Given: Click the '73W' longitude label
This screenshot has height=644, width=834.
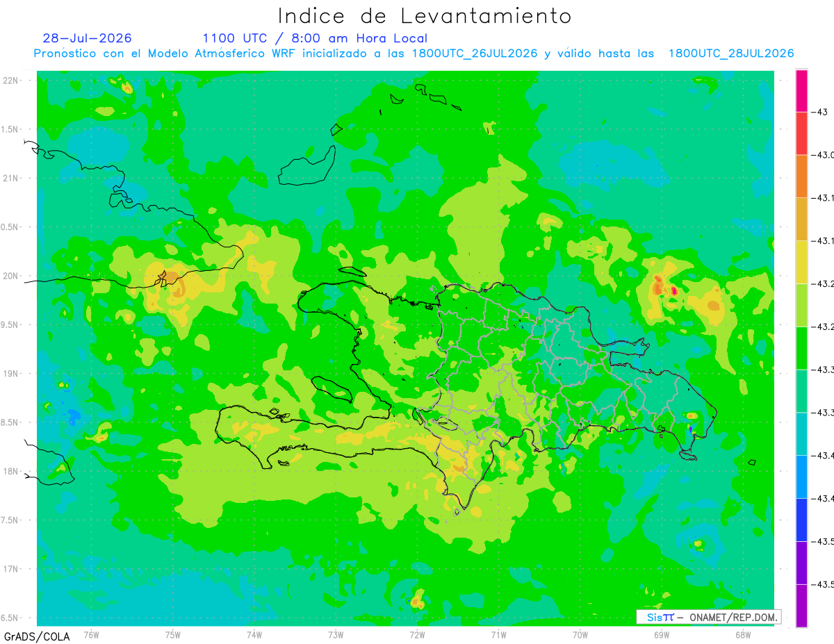Looking at the screenshot, I should 336,635.
